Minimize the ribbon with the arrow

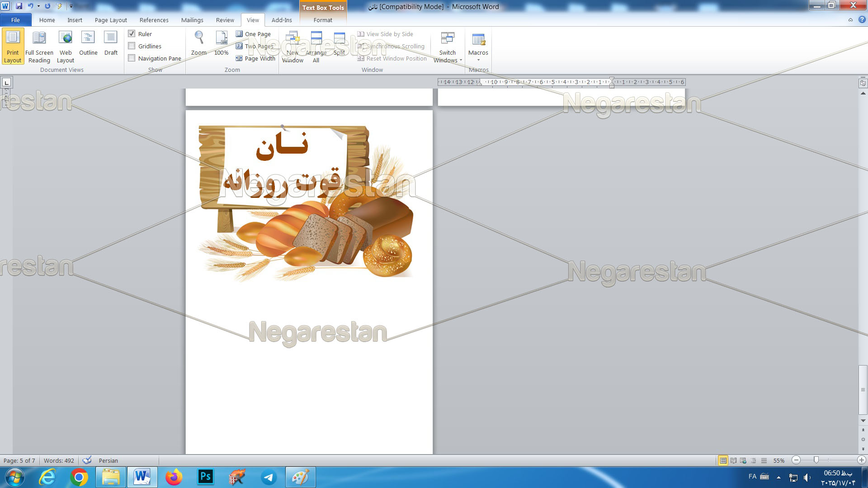850,20
